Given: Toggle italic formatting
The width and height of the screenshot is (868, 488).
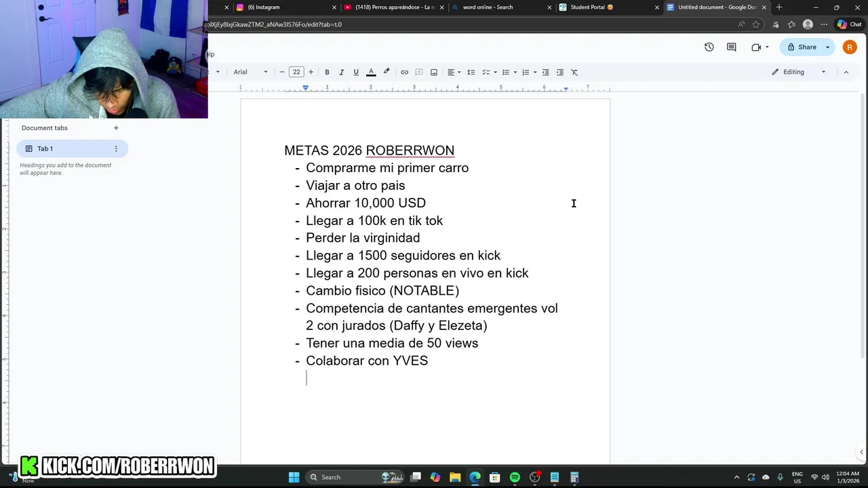Looking at the screenshot, I should pyautogui.click(x=341, y=72).
